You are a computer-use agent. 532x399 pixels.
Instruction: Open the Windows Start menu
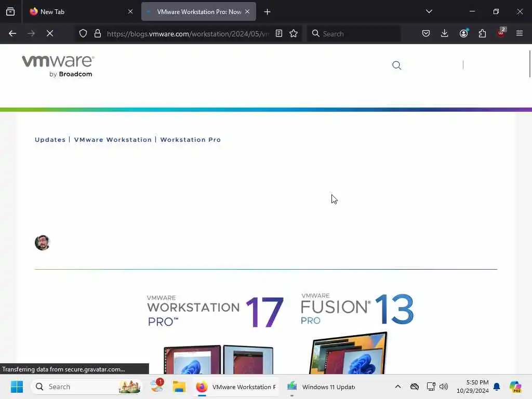tap(17, 387)
